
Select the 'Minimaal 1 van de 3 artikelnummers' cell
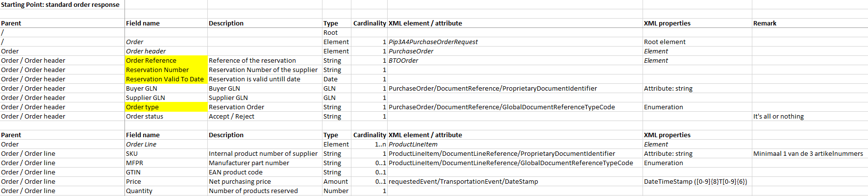pos(808,154)
